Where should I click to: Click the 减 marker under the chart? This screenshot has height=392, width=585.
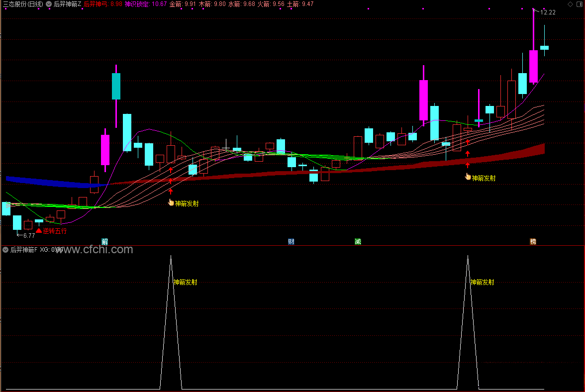(x=358, y=241)
